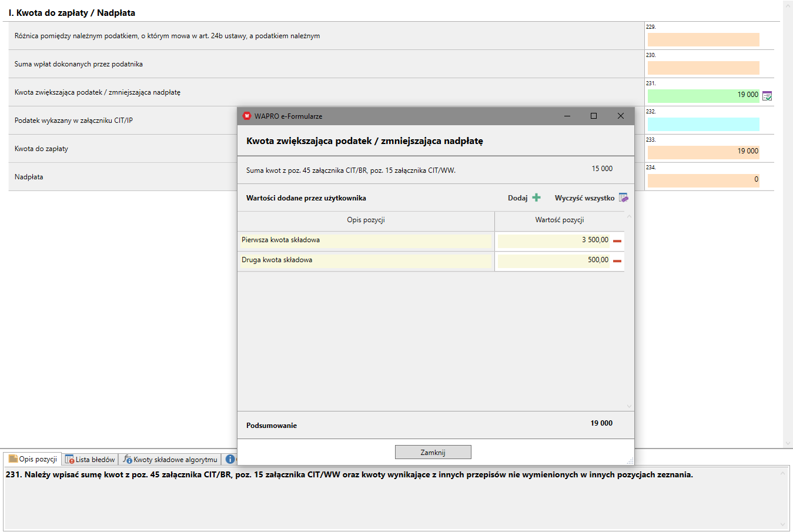This screenshot has width=793, height=532.
Task: Click the WAPRO e-Formularze logo icon
Action: click(247, 116)
